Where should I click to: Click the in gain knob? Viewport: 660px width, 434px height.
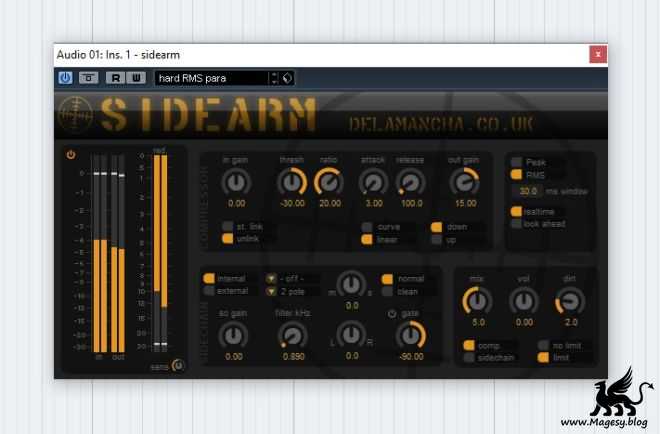coord(236,182)
